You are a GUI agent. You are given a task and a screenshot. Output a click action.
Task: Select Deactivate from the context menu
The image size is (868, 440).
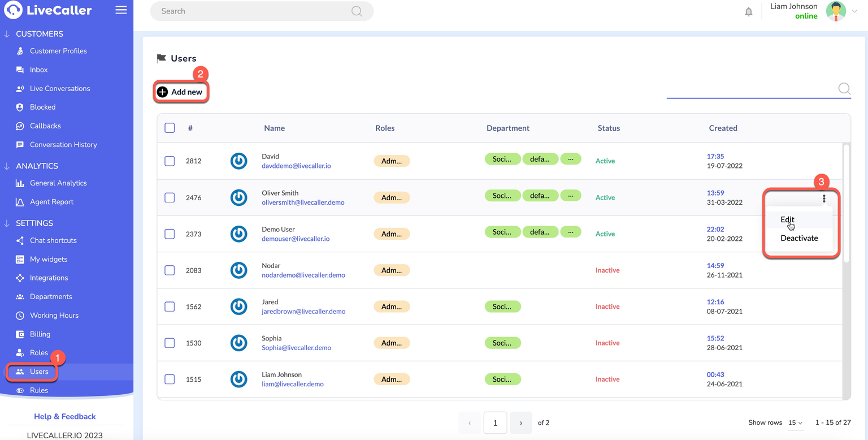coord(799,238)
